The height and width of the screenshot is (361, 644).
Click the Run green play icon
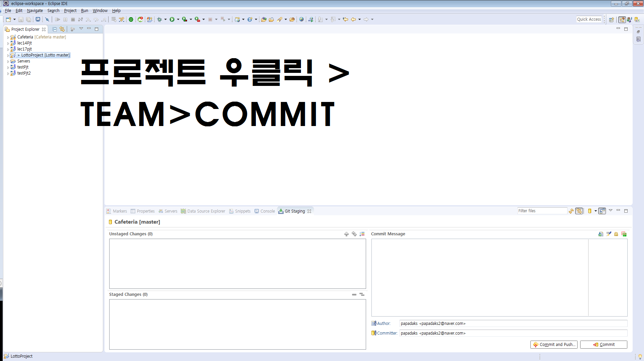point(172,19)
